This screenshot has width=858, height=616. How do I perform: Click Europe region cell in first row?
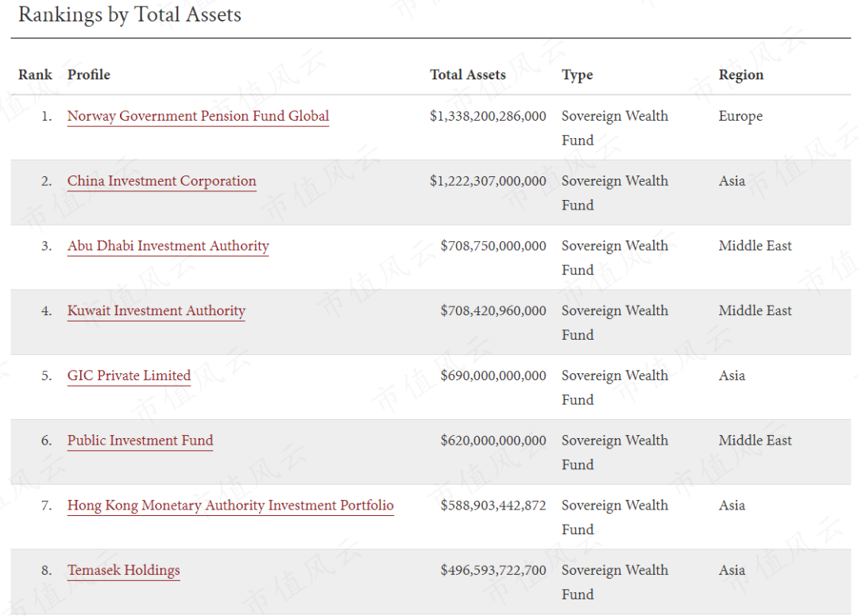pos(740,116)
